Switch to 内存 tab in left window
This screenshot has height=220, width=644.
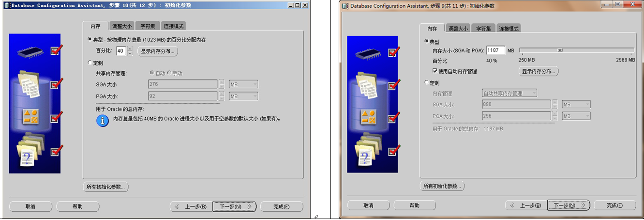(95, 26)
